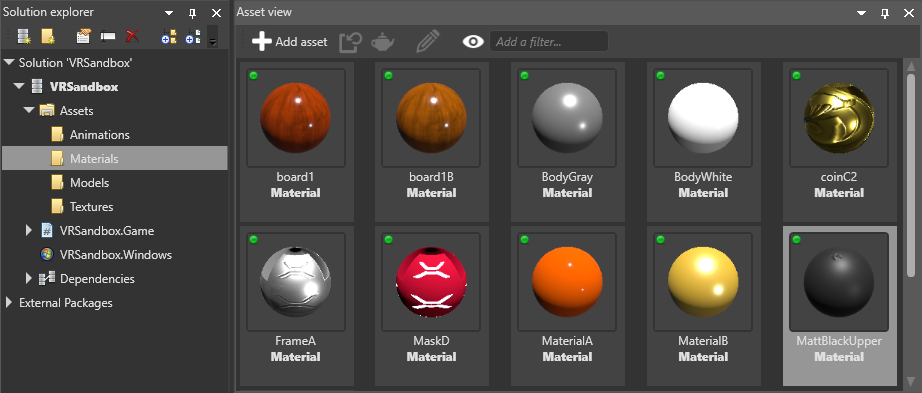Click the green status dot on MaskD
The height and width of the screenshot is (393, 922).
[389, 239]
